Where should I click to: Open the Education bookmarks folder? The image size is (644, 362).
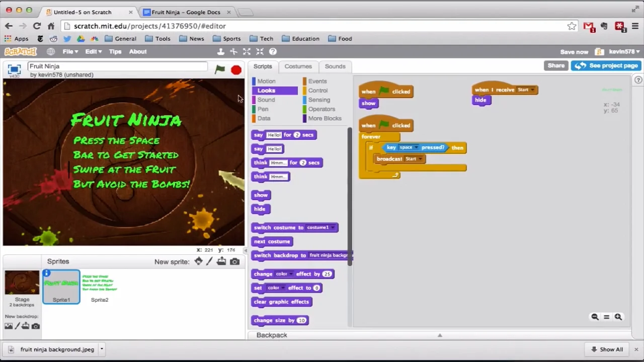[x=300, y=39]
